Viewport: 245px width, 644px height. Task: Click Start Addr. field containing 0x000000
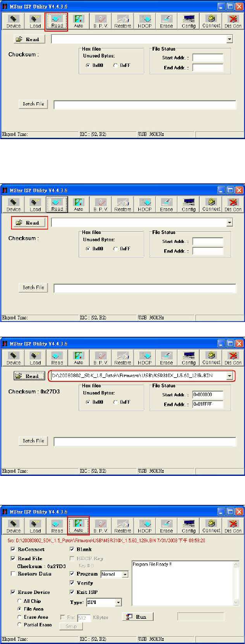[208, 394]
